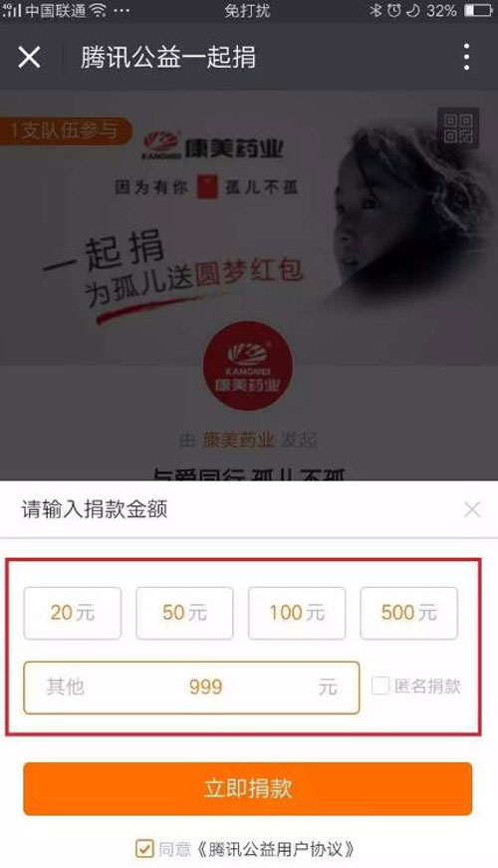The width and height of the screenshot is (498, 868).
Task: Tap the alarm clock status icon
Action: [394, 10]
